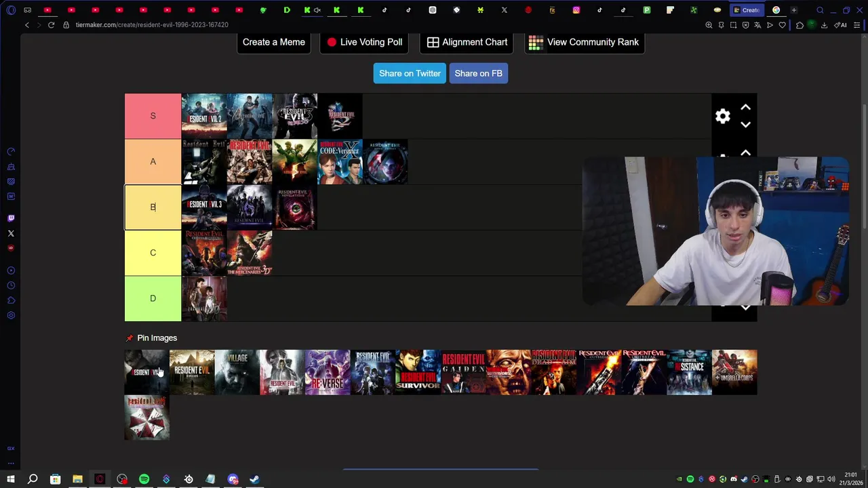This screenshot has width=868, height=488.
Task: Open X in the browser sidebar
Action: click(x=11, y=233)
